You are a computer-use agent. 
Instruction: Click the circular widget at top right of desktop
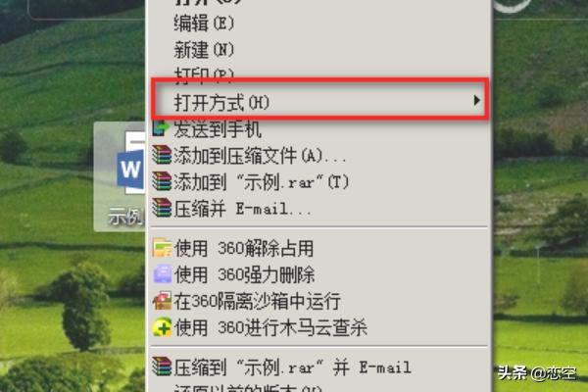511,5
